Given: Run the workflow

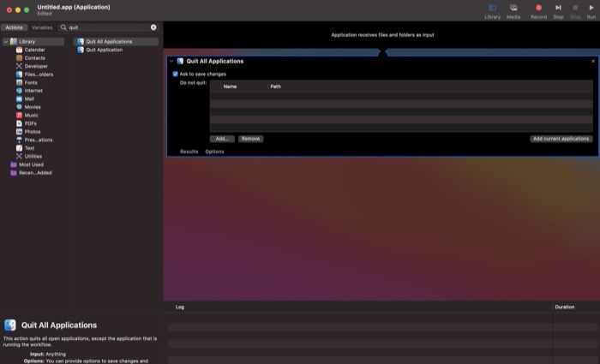Looking at the screenshot, I should tap(591, 11).
